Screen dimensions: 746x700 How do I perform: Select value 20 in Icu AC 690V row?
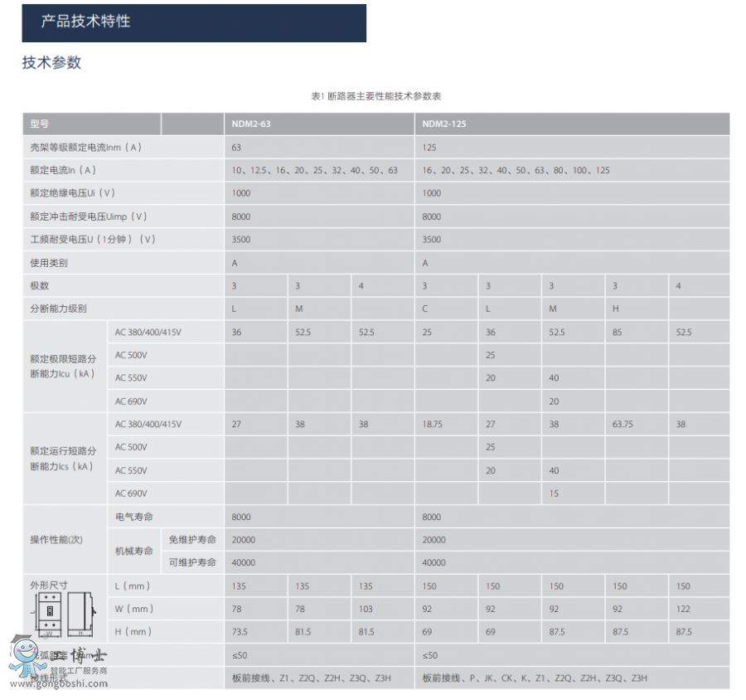(x=554, y=401)
